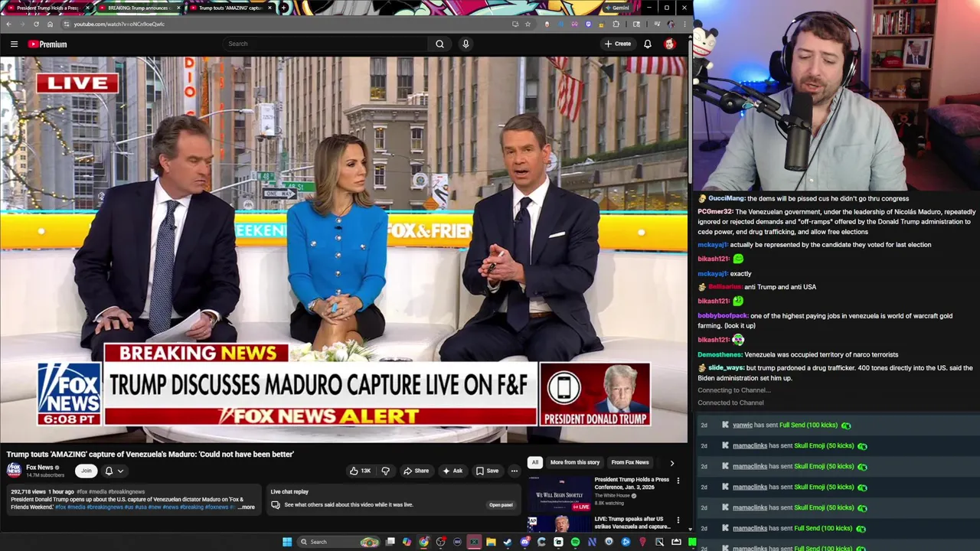Select the More from this story chip

(x=574, y=462)
